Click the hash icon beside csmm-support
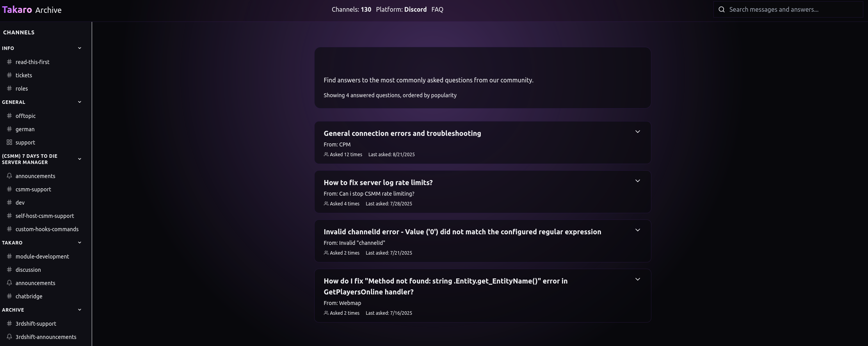Image resolution: width=868 pixels, height=346 pixels. click(x=9, y=189)
